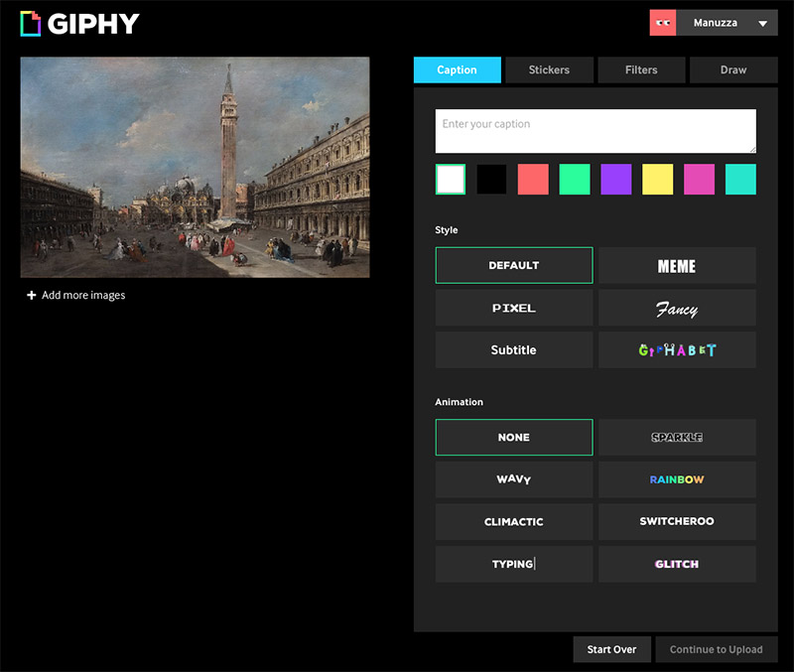Select the Glitch animation

[x=677, y=564]
